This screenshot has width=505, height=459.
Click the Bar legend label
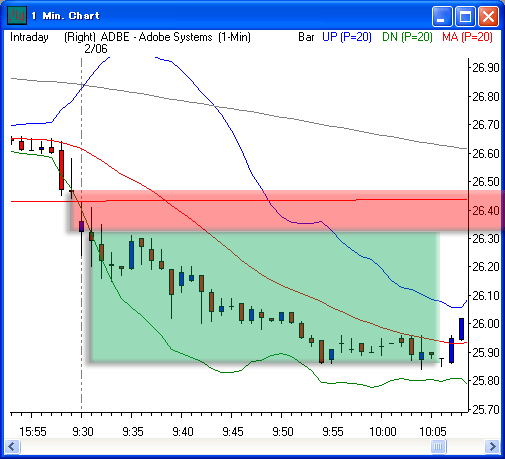306,37
